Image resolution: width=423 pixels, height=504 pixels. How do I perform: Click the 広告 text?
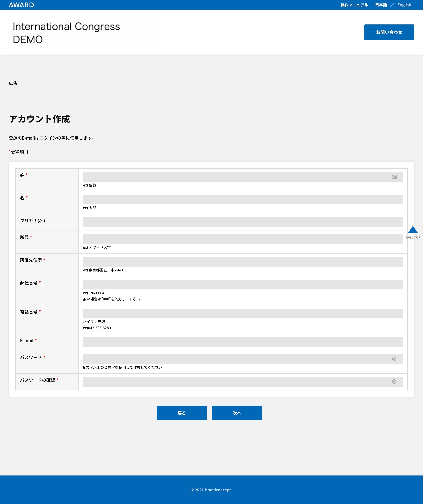13,83
